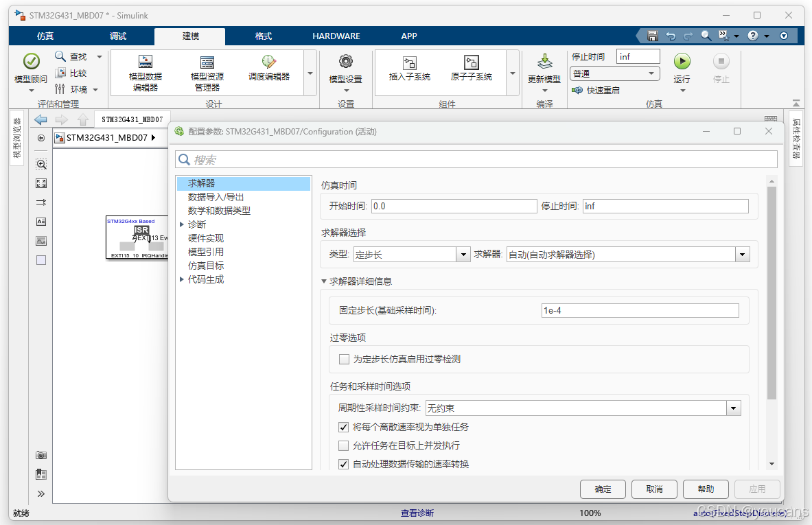Click the dialog vertical scrollbar thumb

[772, 293]
